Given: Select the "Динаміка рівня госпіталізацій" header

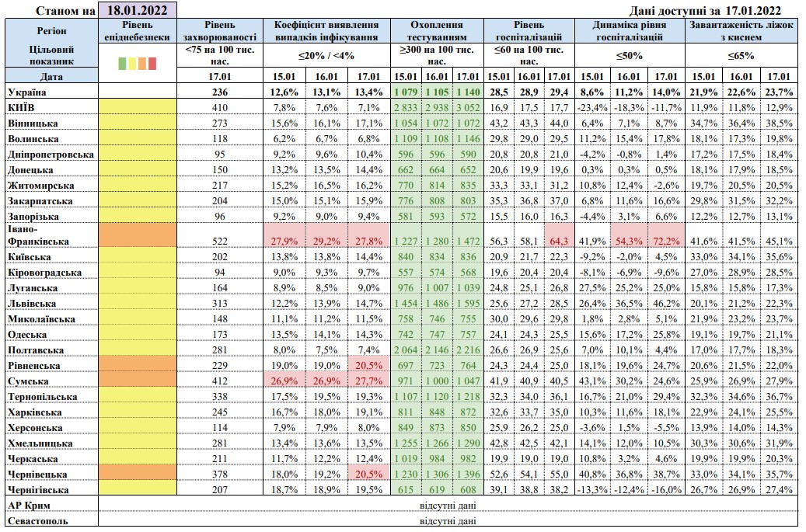Looking at the screenshot, I should click(x=629, y=30).
